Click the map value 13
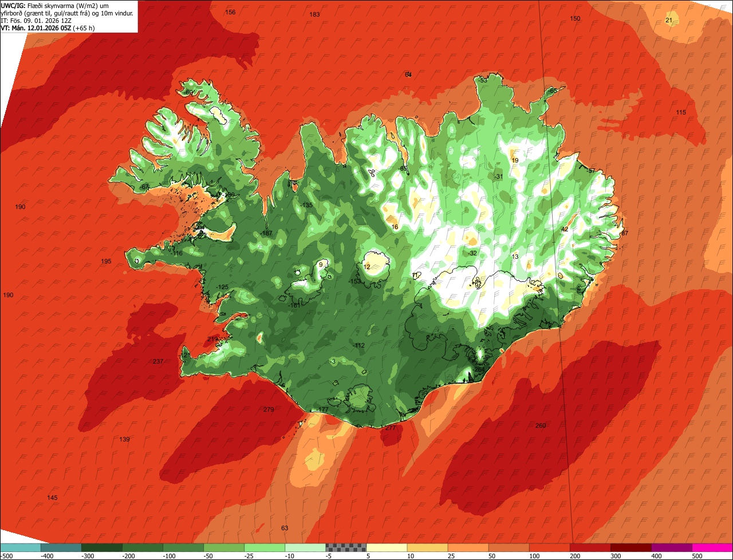733x560 pixels. pos(515,257)
